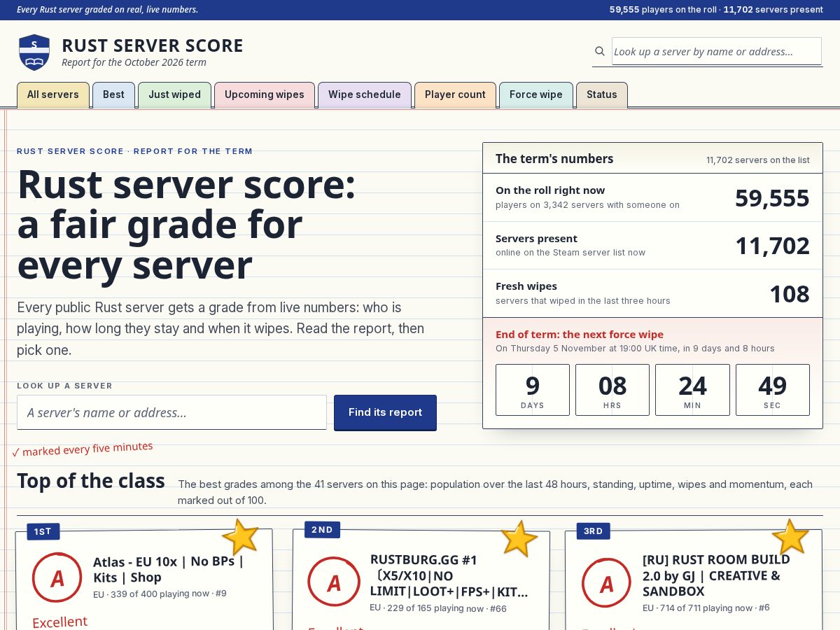Click the countdown HRS box
This screenshot has width=840, height=630.
click(612, 390)
